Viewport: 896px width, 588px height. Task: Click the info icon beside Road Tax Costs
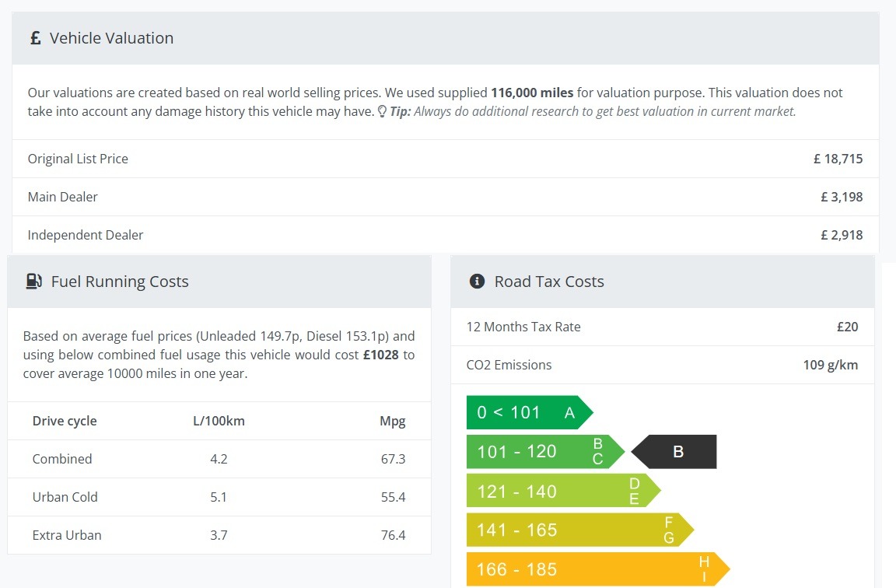(x=477, y=281)
